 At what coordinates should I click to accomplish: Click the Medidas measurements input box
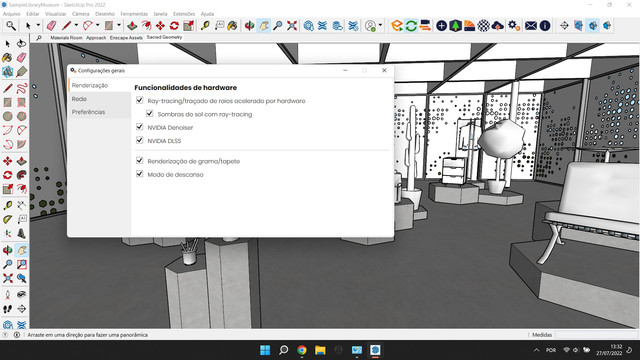coord(596,335)
